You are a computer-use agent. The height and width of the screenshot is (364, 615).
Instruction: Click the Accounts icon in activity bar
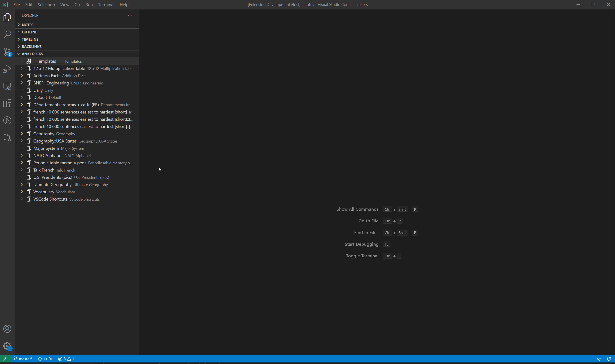tap(7, 329)
